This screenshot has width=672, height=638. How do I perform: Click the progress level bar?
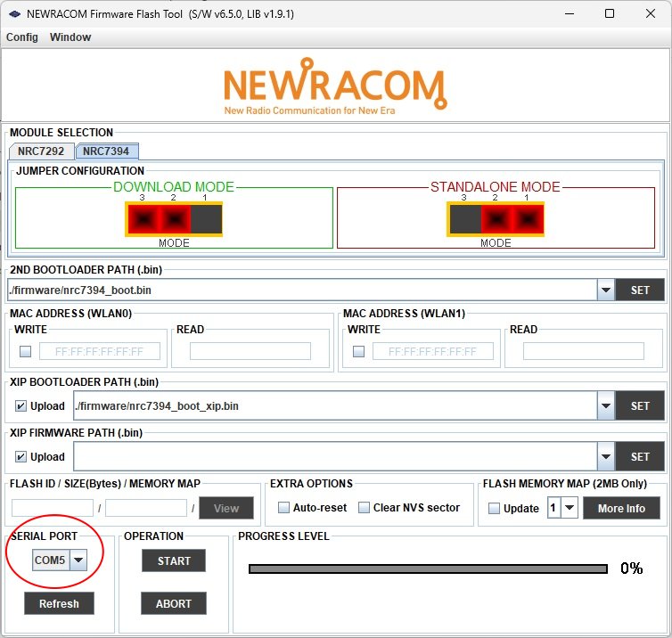428,568
